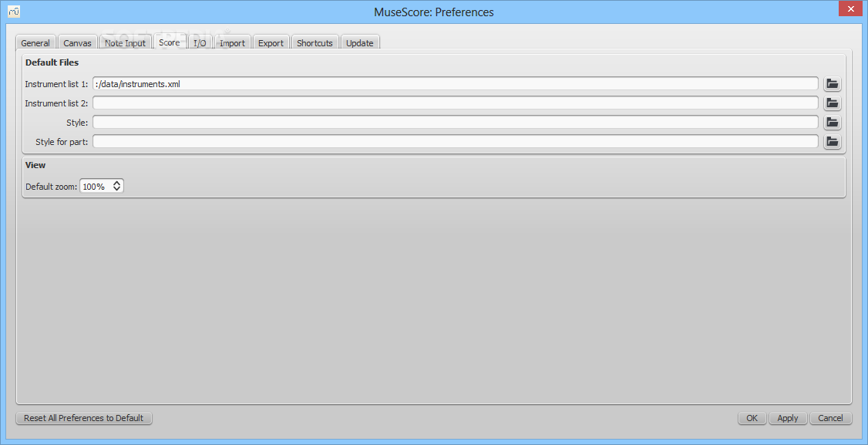Focus the Style for part field
868x445 pixels.
point(455,142)
